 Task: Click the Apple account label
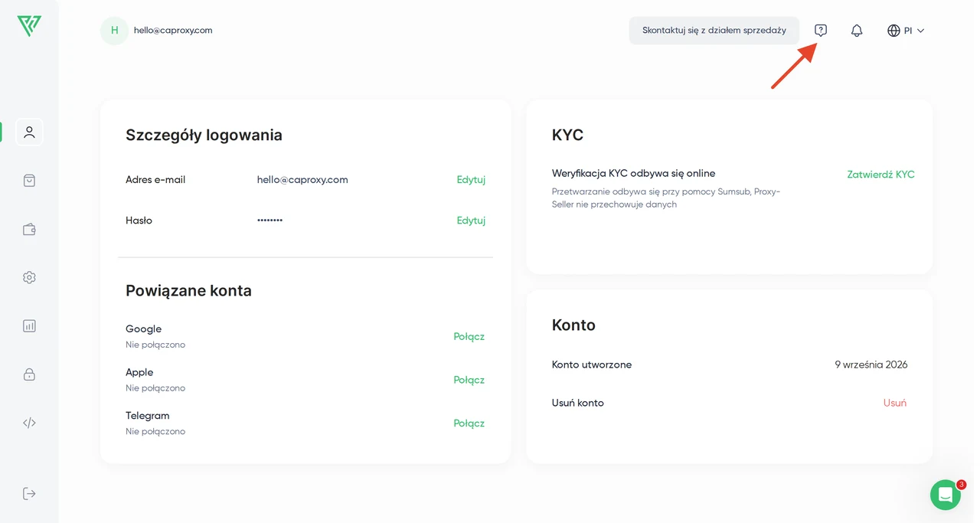coord(139,373)
